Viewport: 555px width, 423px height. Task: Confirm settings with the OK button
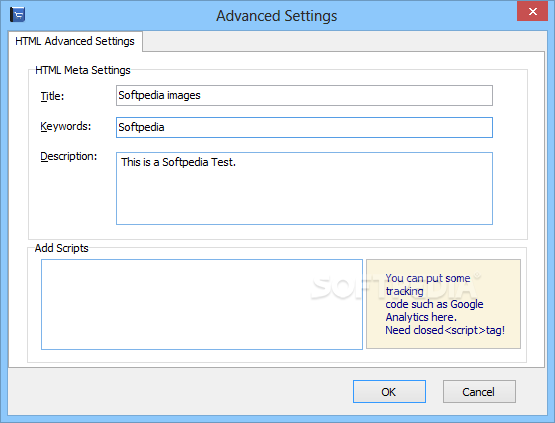[389, 391]
